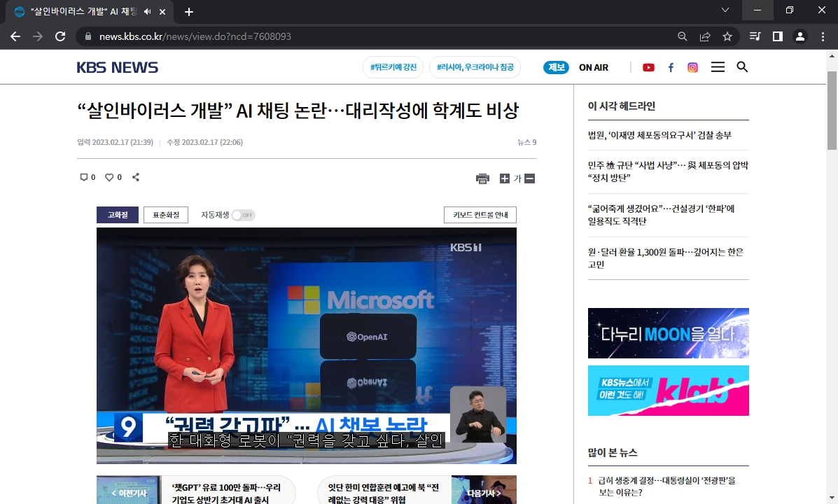Open media control icon in toolbar

[755, 36]
